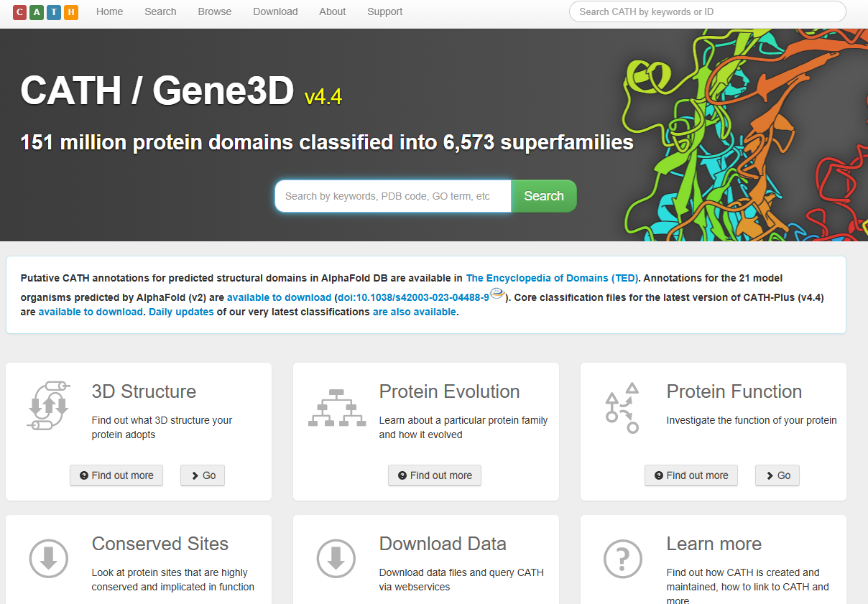
Task: Click the 3D Structure card title
Action: click(x=144, y=391)
